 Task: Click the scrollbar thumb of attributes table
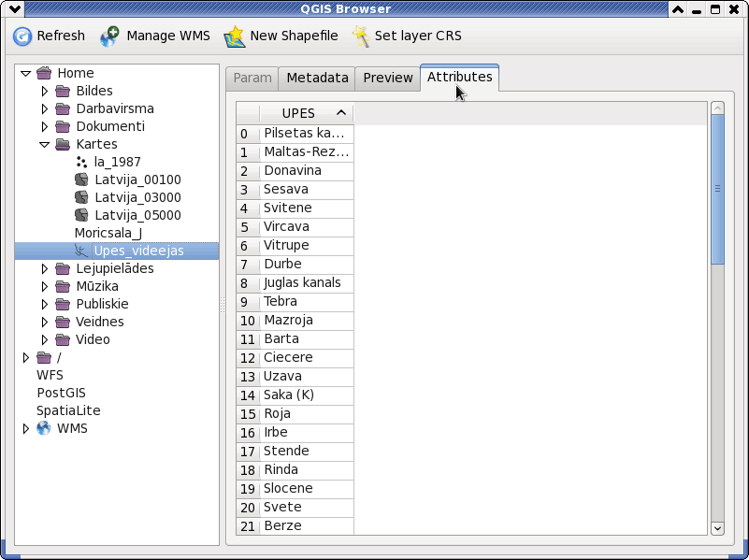click(717, 189)
